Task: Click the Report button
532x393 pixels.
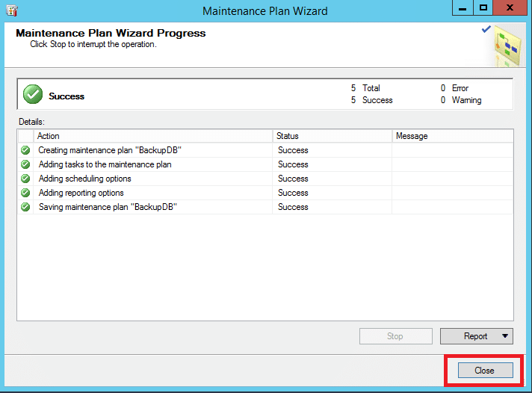Action: click(x=477, y=336)
